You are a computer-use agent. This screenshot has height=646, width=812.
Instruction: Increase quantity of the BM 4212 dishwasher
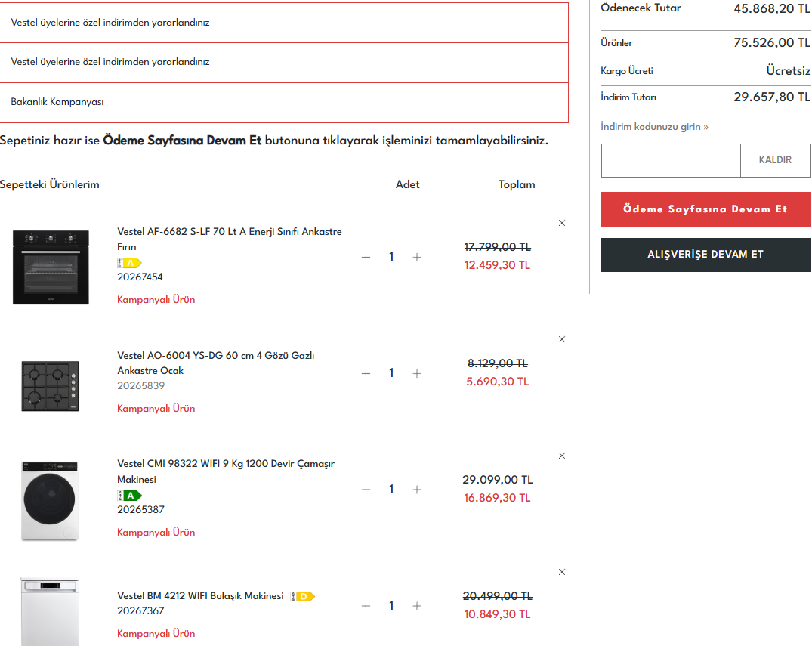click(417, 606)
